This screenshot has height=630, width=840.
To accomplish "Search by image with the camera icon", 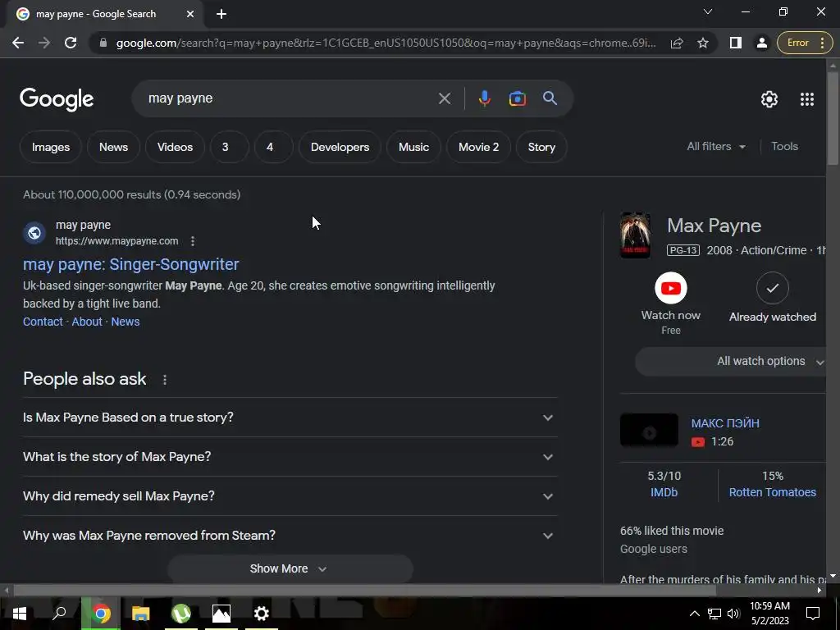I will [517, 98].
